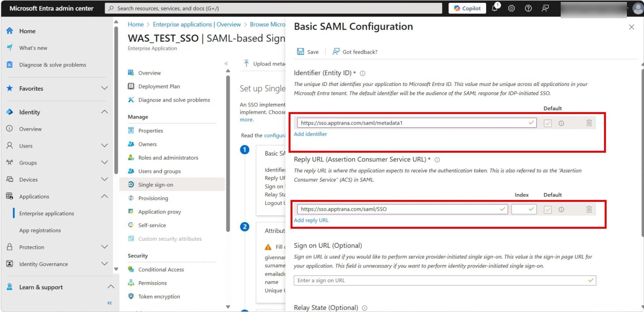Collapse the Learn & support section
This screenshot has width=644, height=312.
click(x=111, y=287)
